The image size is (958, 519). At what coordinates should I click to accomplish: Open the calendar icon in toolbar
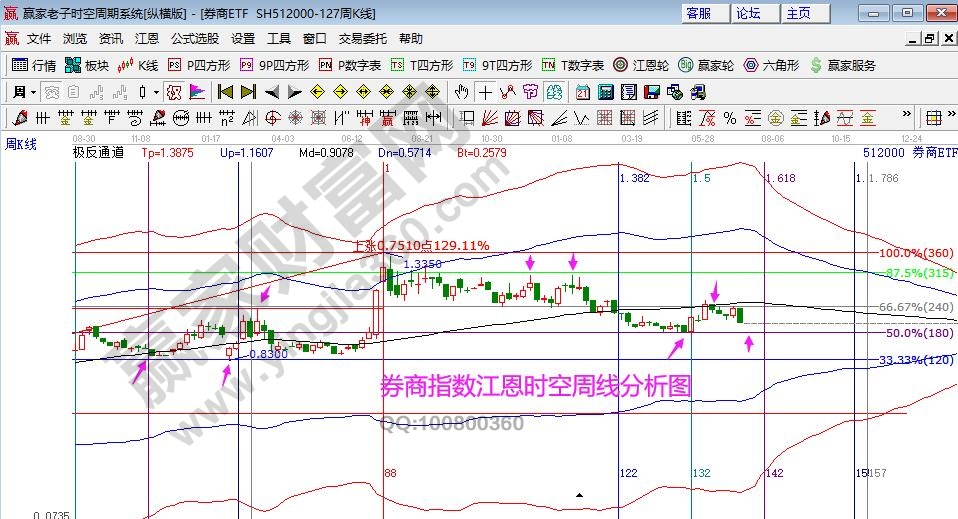582,92
